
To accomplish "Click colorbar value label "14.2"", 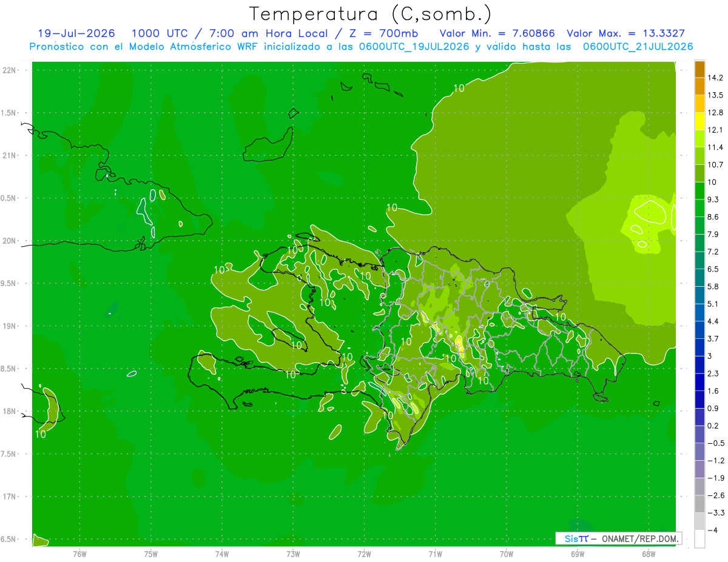I will [715, 78].
